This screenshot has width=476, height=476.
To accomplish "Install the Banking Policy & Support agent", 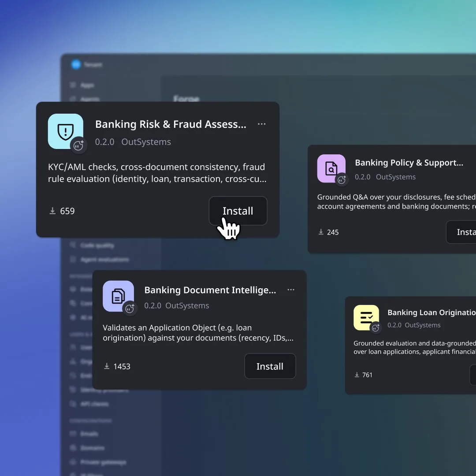I will point(461,232).
